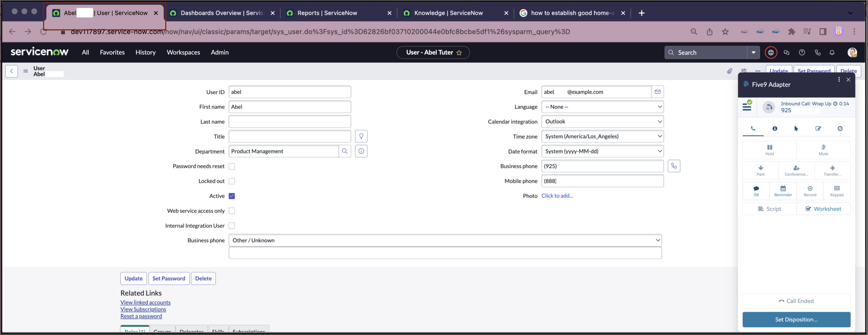This screenshot has height=335, width=868.
Task: Show Department info preview icon
Action: (361, 151)
